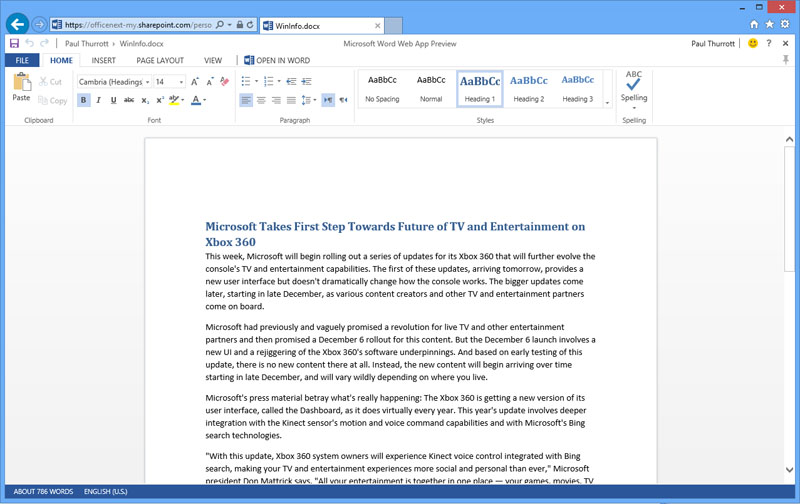Click the Redo arrow

click(x=44, y=43)
